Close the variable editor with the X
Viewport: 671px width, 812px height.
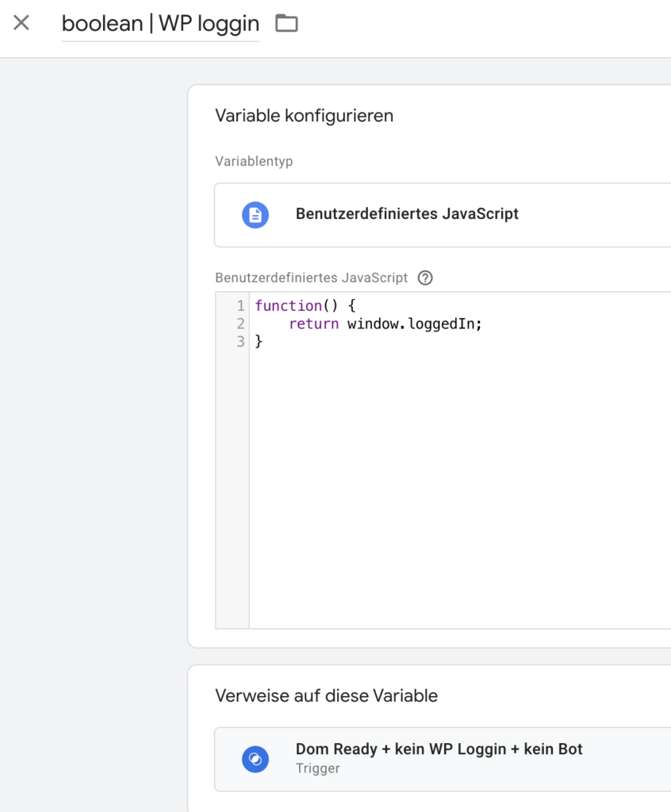[x=21, y=23]
